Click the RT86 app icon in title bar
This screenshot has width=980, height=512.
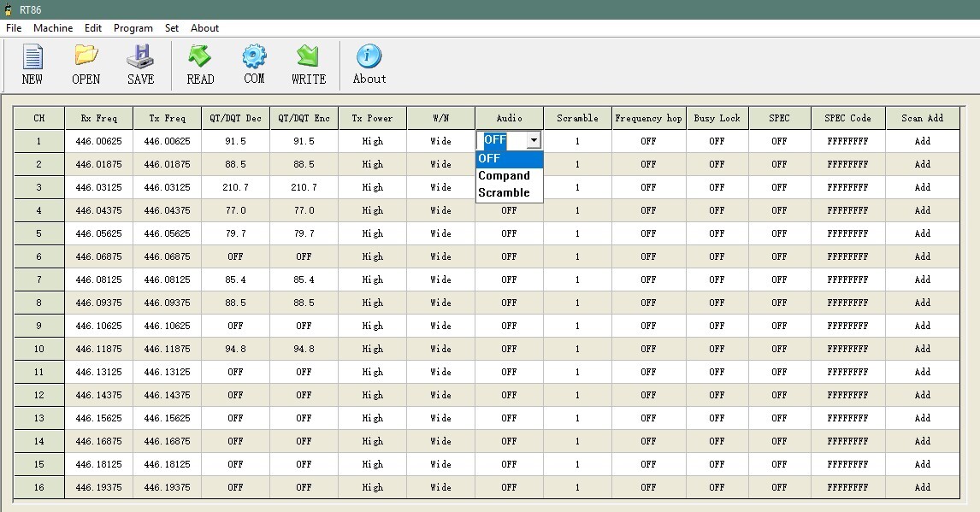9,9
